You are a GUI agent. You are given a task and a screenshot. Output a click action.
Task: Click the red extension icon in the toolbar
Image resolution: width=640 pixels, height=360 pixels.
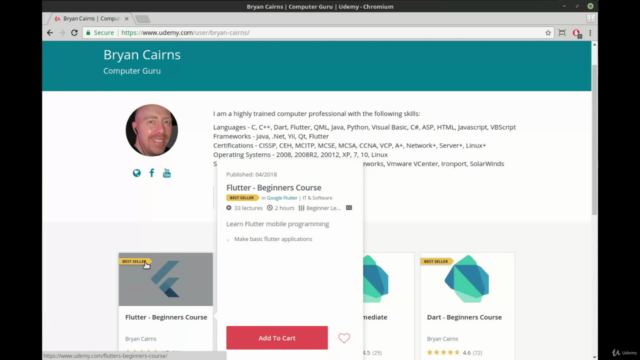tap(576, 33)
